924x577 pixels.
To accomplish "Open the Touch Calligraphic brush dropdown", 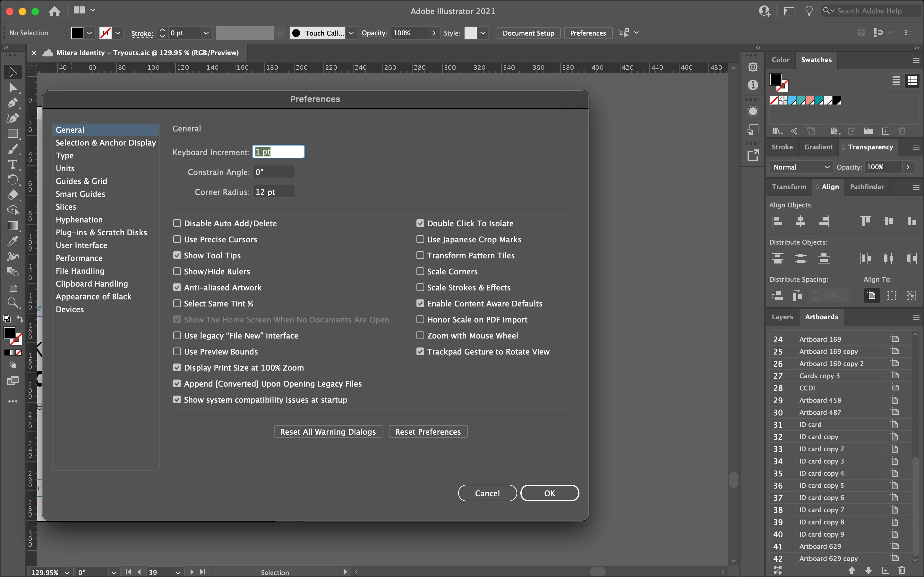I will [351, 33].
